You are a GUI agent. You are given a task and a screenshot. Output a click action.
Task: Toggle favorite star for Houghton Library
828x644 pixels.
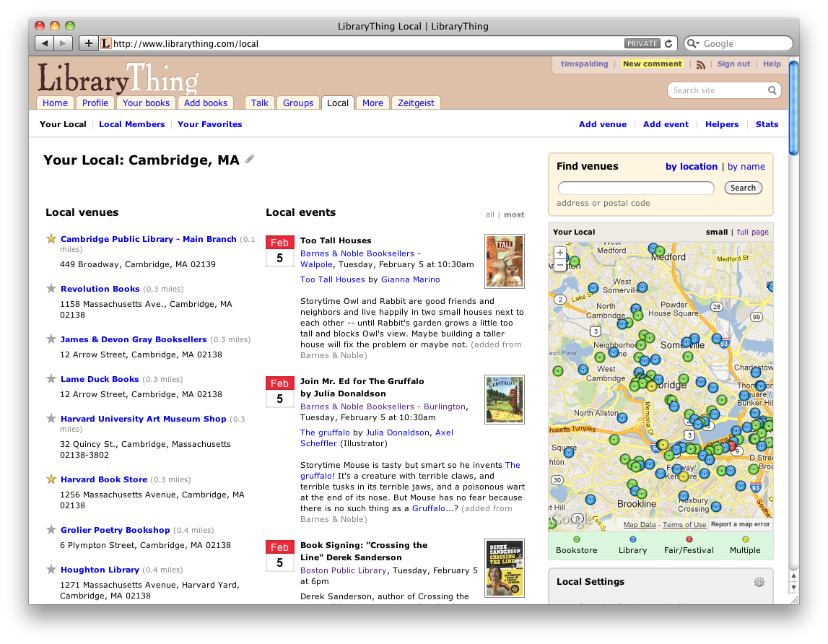[x=51, y=570]
